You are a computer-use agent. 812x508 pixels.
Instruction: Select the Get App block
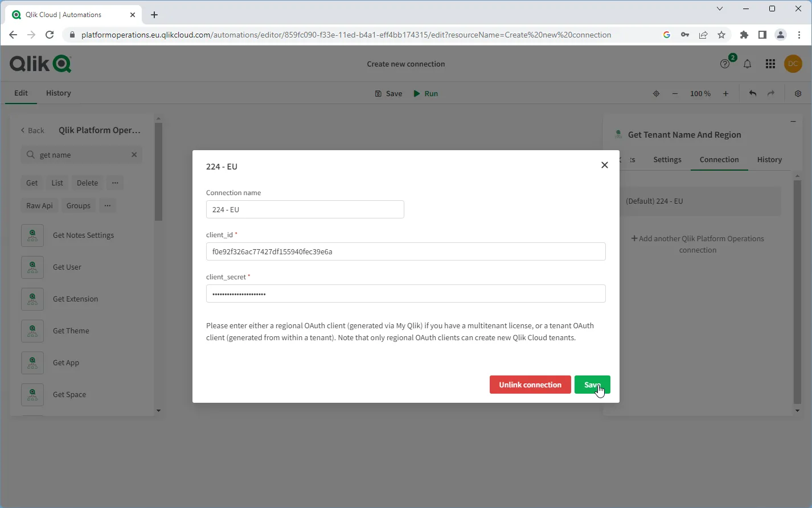tap(65, 362)
